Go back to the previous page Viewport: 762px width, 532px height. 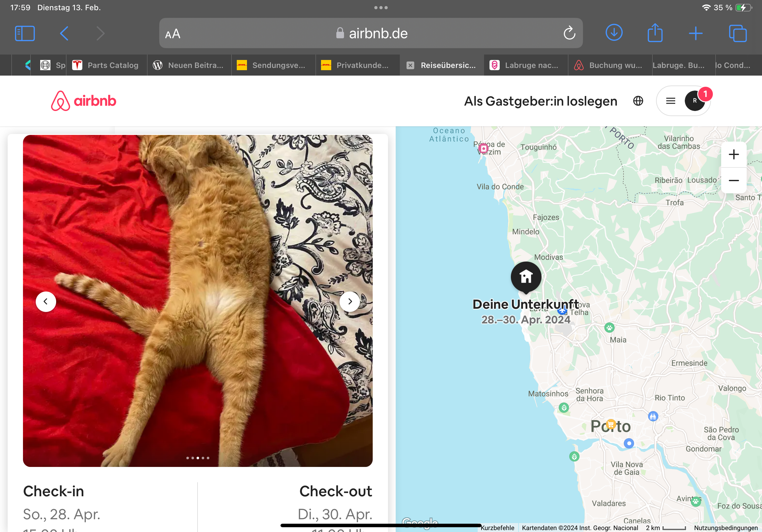tap(64, 33)
